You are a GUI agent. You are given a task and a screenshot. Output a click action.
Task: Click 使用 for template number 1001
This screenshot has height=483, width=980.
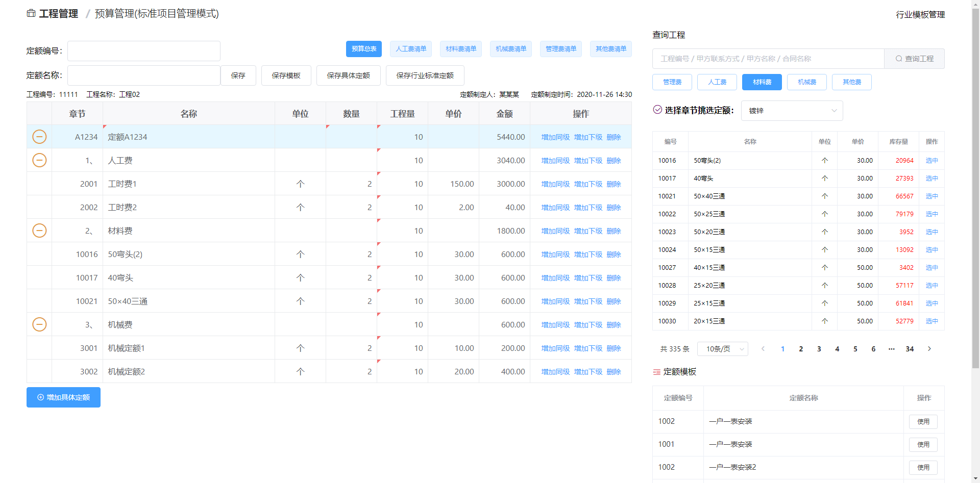pyautogui.click(x=923, y=444)
